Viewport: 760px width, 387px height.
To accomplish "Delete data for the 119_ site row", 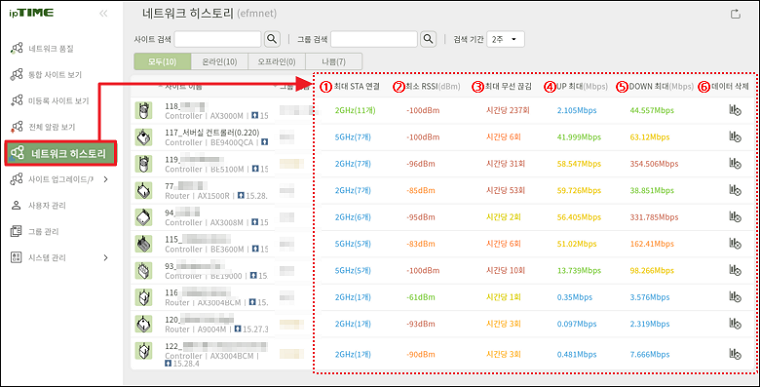I will [735, 164].
